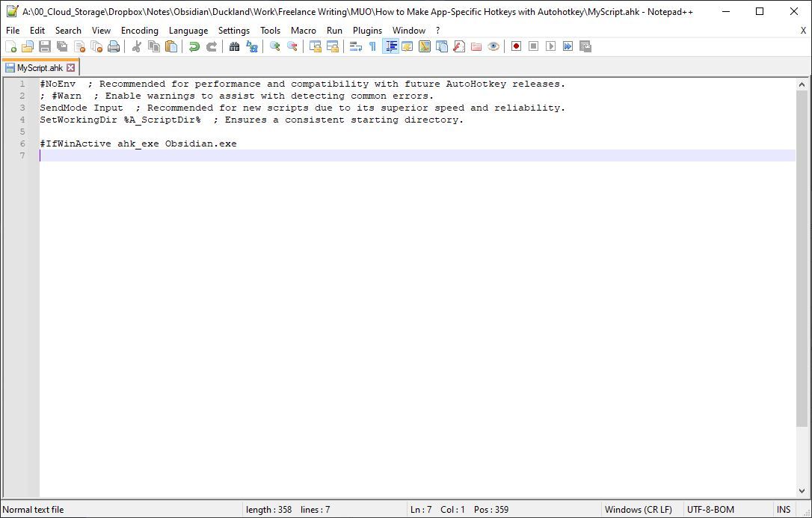Zoom in with the magnifier plus icon

(275, 46)
